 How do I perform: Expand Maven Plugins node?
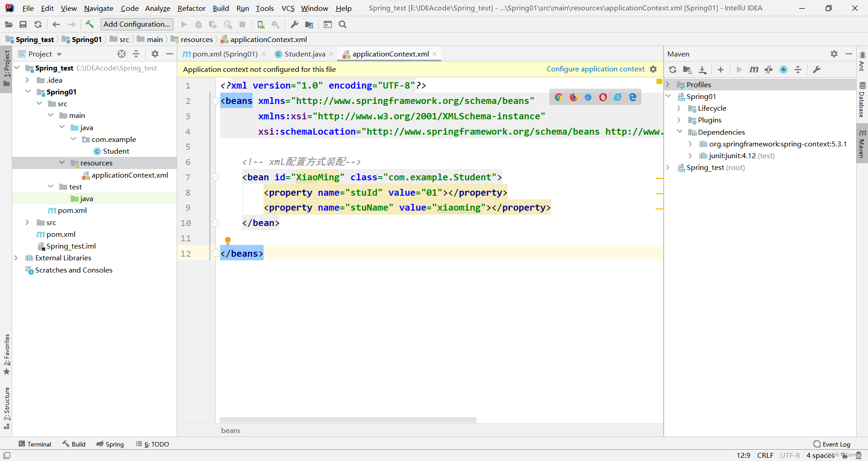pos(679,120)
